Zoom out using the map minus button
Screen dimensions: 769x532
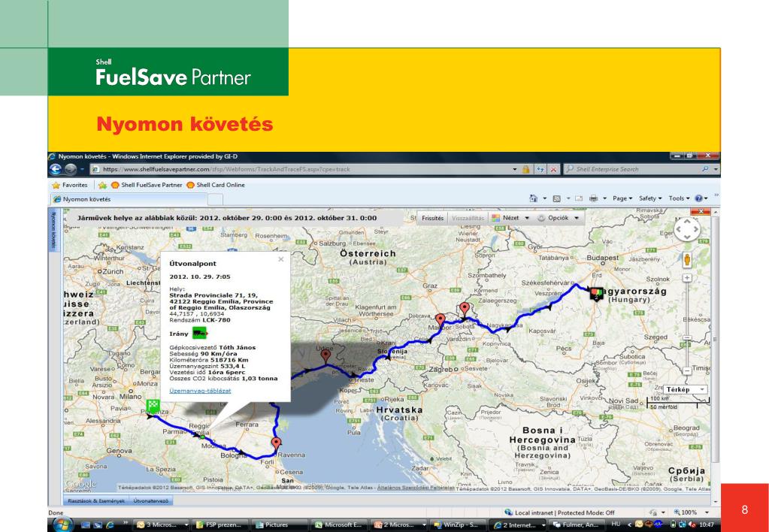pos(687,371)
